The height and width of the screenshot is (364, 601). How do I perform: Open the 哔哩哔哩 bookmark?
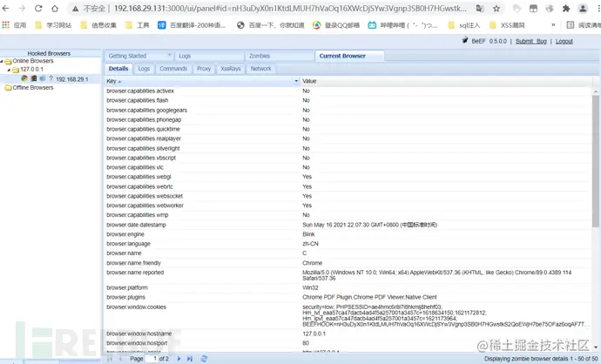tap(402, 25)
